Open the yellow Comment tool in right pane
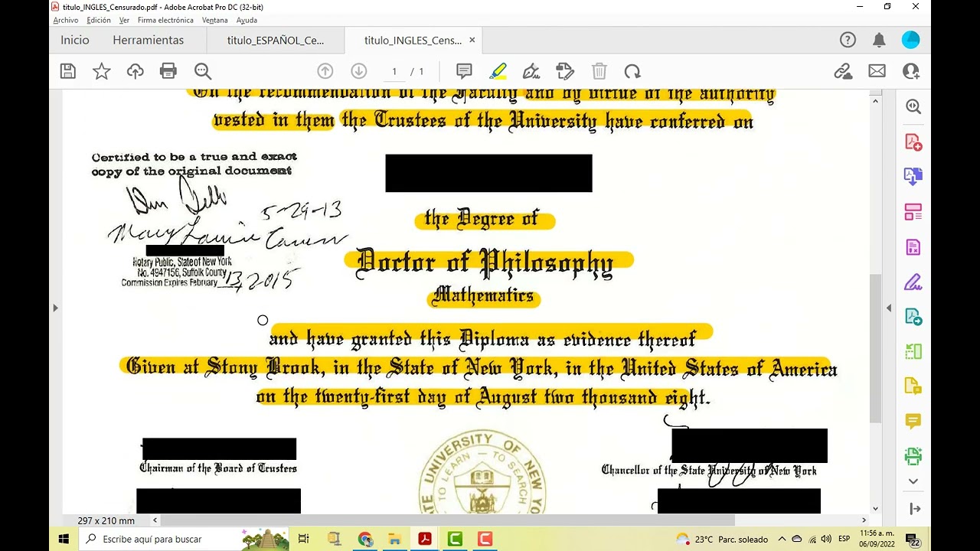This screenshot has width=980, height=551. 913,421
